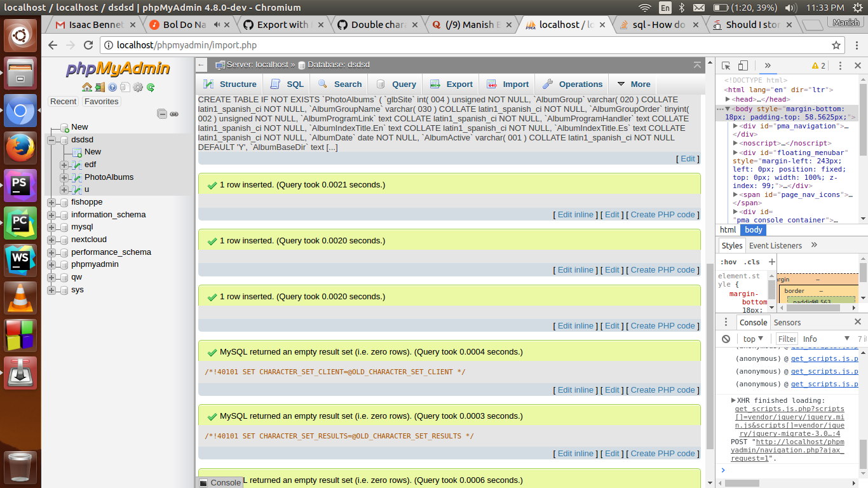The width and height of the screenshot is (868, 488).
Task: Collapse the dsdsd database tree node
Action: coord(51,139)
